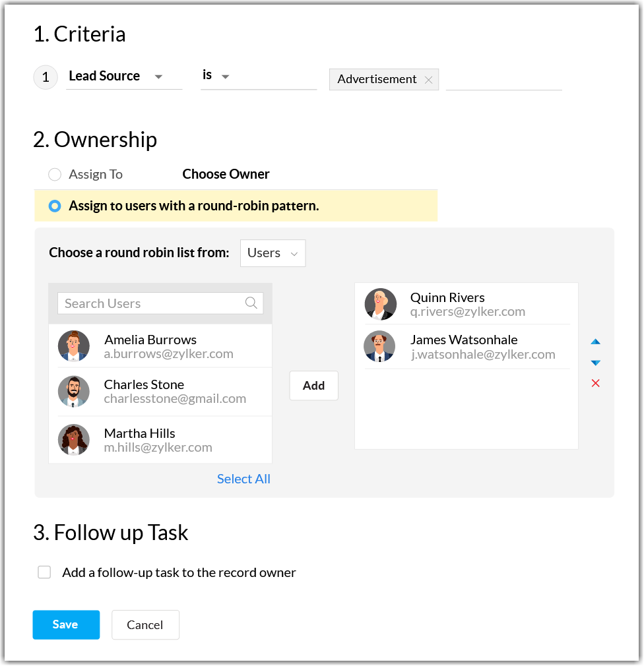Screen dimensions: 644x666
Task: Click j.watsonhale@zylker.com email
Action: [x=483, y=355]
